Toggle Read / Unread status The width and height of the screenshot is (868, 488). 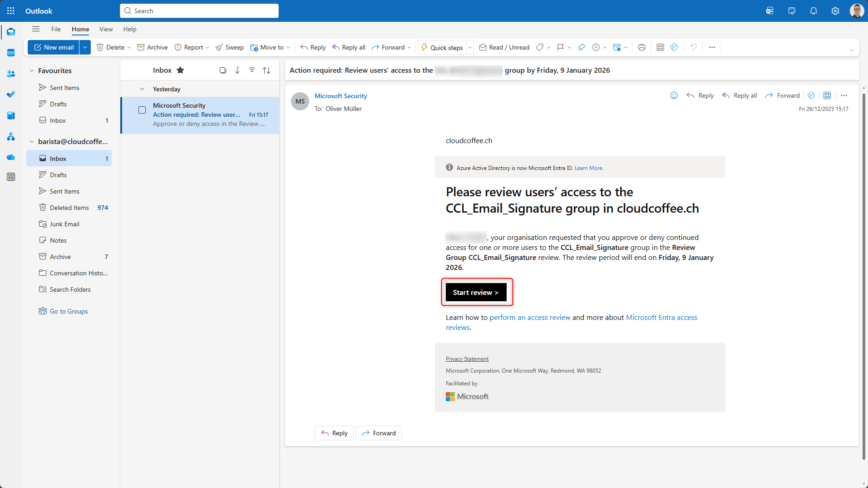click(504, 47)
